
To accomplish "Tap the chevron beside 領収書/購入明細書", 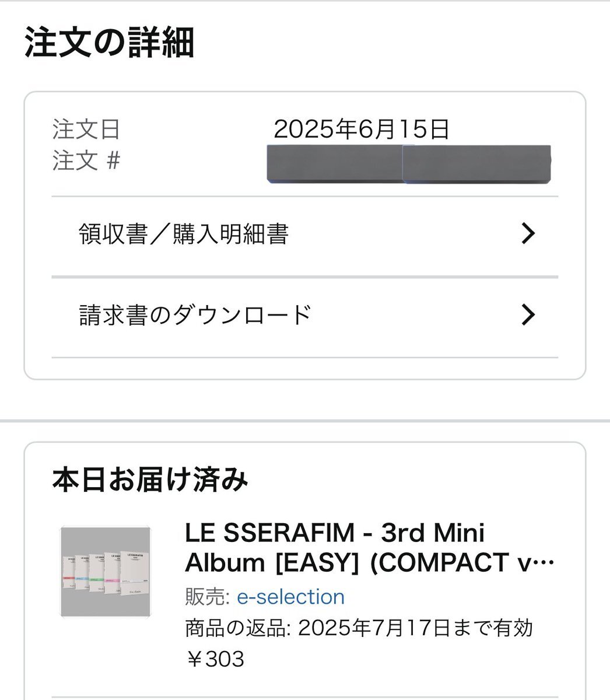I will [528, 234].
